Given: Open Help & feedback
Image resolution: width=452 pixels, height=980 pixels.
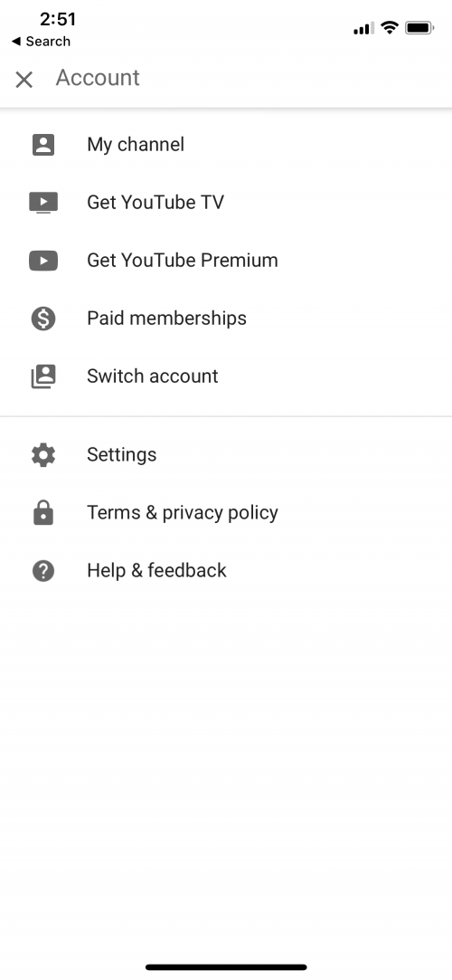Looking at the screenshot, I should pos(156,571).
